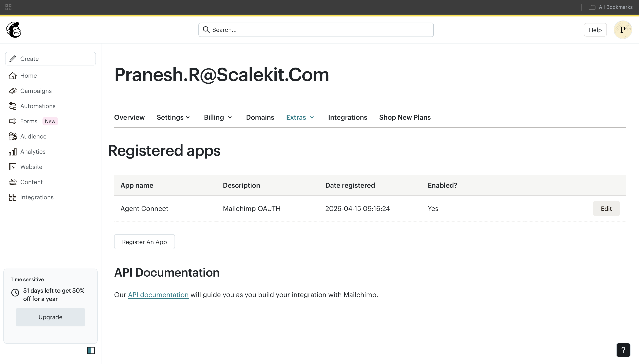Switch to the Domains tab
Image resolution: width=639 pixels, height=364 pixels.
(x=260, y=118)
